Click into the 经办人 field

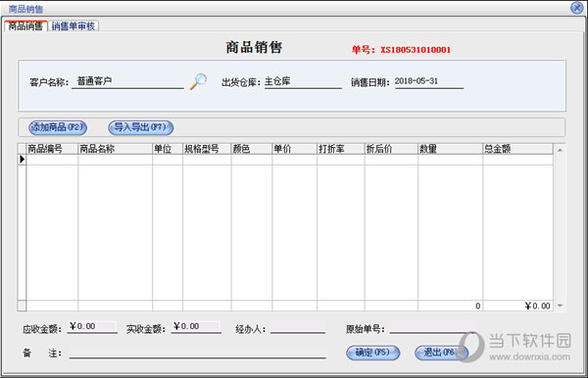pos(298,327)
